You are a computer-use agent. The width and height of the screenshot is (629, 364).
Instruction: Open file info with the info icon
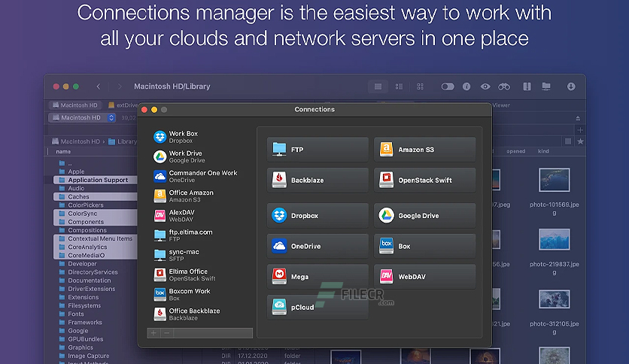click(x=466, y=86)
